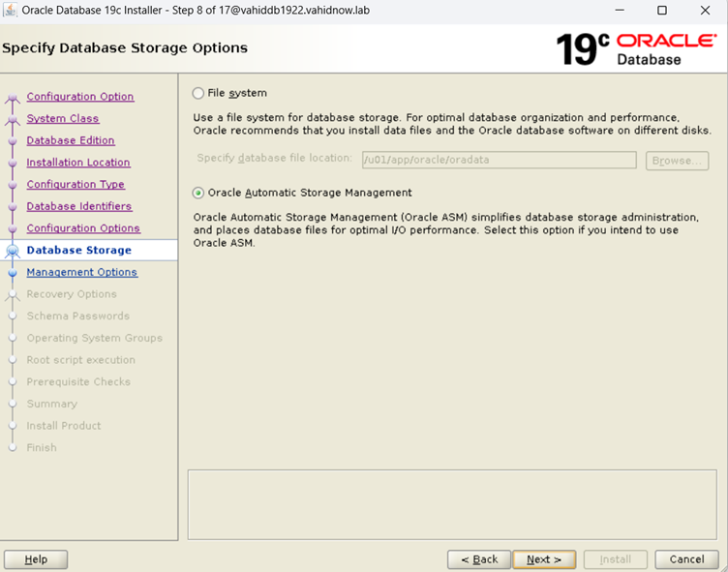Go to Database Identifiers step
Image resolution: width=728 pixels, height=572 pixels.
point(79,207)
